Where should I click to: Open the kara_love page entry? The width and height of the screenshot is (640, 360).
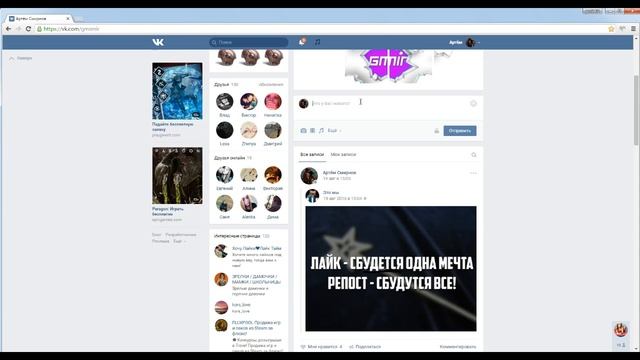(249, 307)
